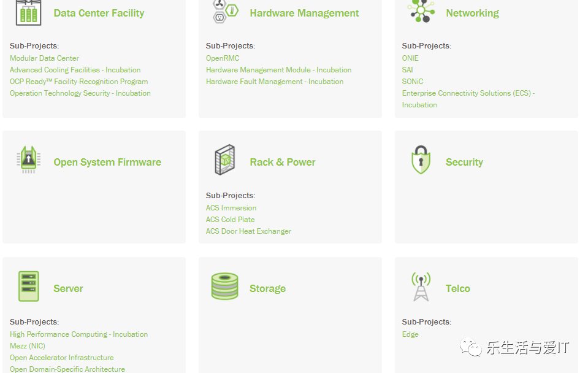Click Sub-Projects label in Hardware Management card
The image size is (588, 373).
231,46
